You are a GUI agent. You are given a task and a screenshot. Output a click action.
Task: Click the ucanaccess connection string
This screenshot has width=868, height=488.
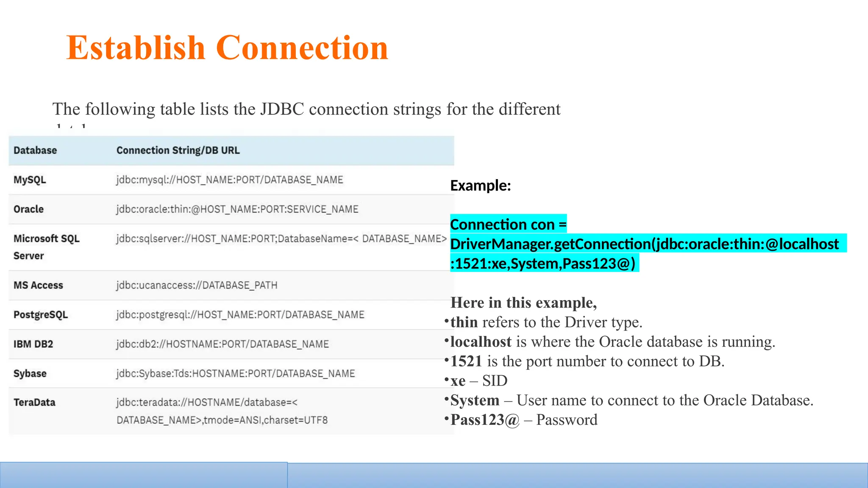pyautogui.click(x=197, y=285)
